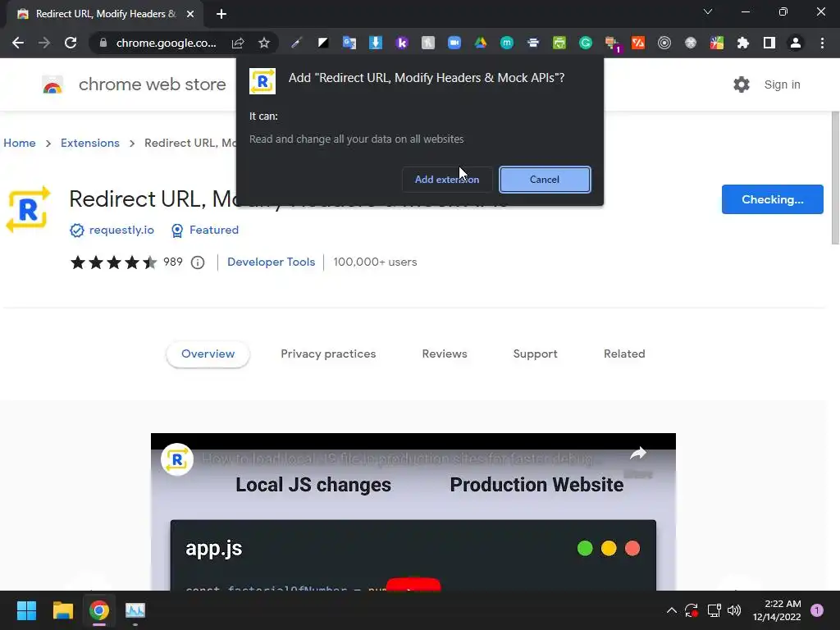840x630 pixels.
Task: Switch to the Support tab
Action: [535, 354]
